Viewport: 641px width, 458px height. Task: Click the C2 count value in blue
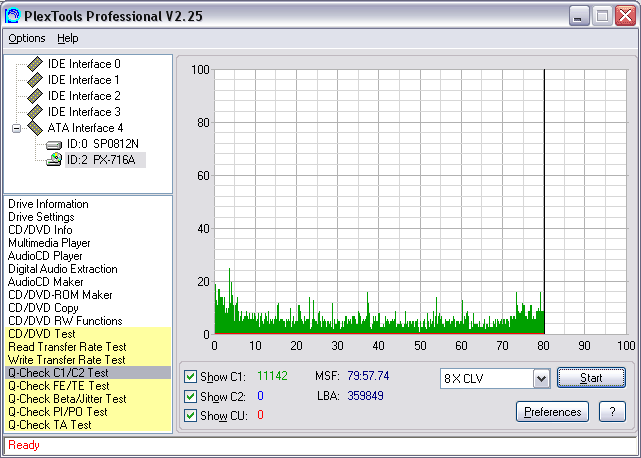(x=260, y=396)
